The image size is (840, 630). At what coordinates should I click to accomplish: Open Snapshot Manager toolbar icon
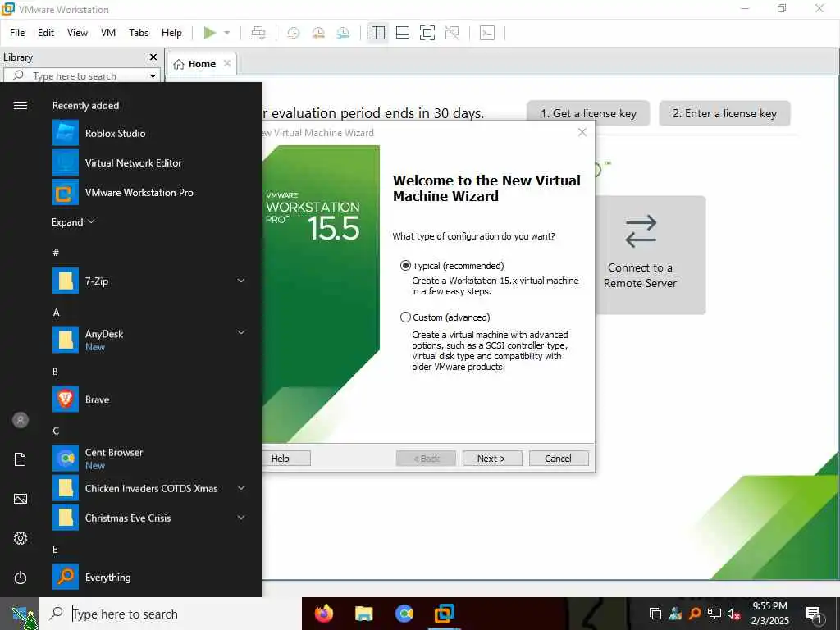click(343, 33)
